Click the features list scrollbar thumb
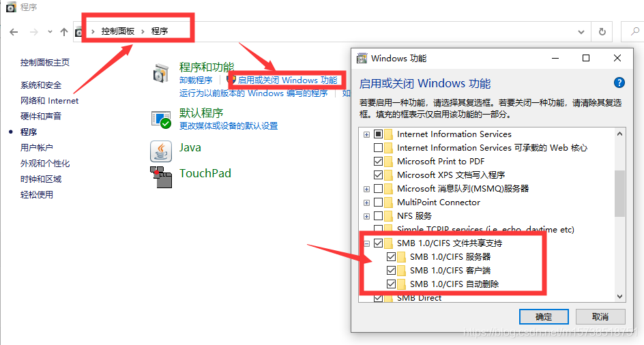This screenshot has height=345, width=644. 619,193
